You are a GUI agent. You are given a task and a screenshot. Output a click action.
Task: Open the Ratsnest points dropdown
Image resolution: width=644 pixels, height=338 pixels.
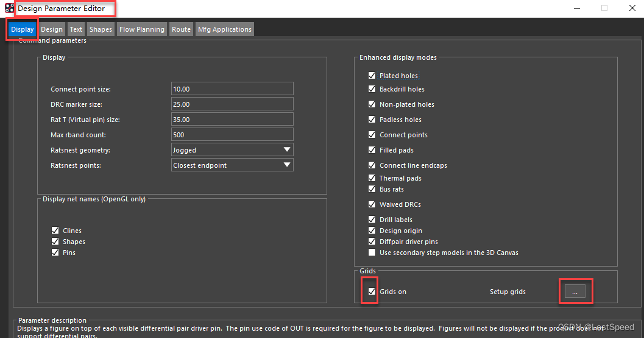click(232, 165)
